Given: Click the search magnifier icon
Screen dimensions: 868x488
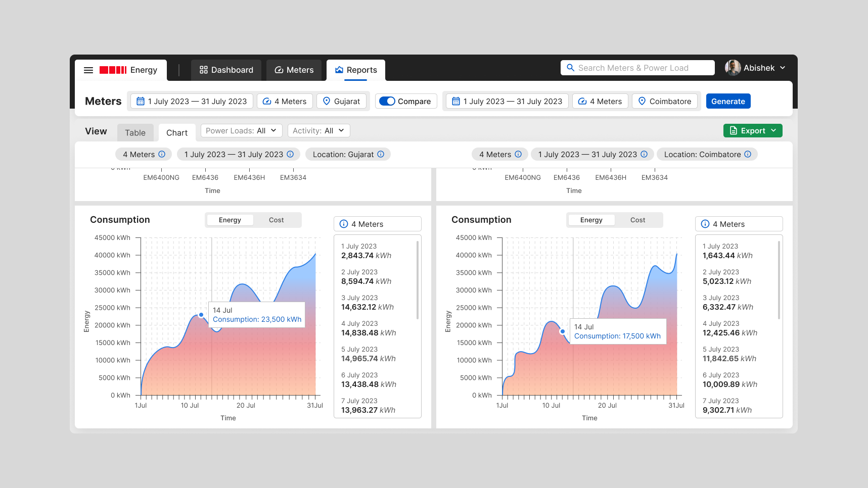Looking at the screenshot, I should tap(570, 67).
